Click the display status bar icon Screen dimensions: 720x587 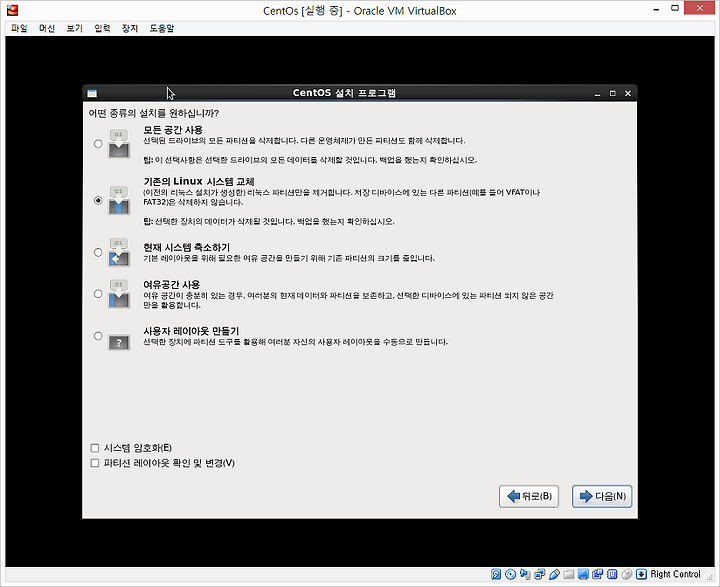point(583,574)
